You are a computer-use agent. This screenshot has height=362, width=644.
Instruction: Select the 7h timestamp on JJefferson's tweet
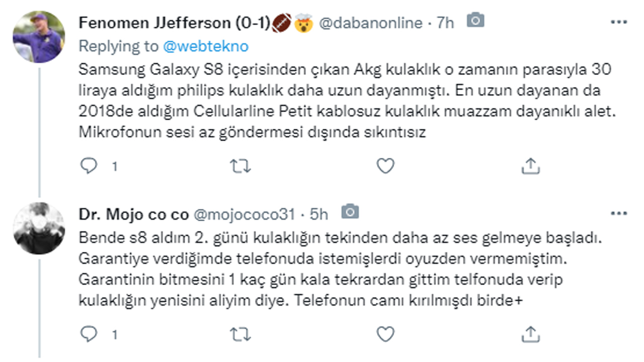(447, 22)
